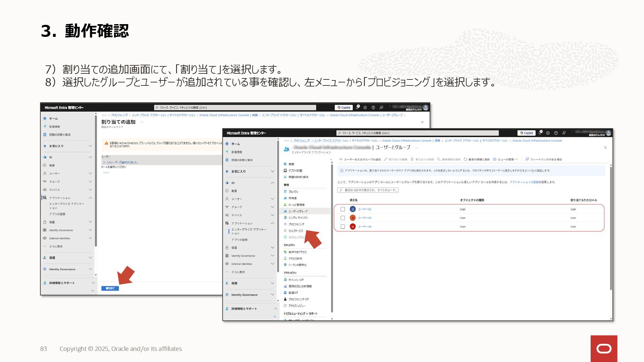Open the ユーザー02 user link
The width and height of the screenshot is (644, 362).
[x=364, y=209]
